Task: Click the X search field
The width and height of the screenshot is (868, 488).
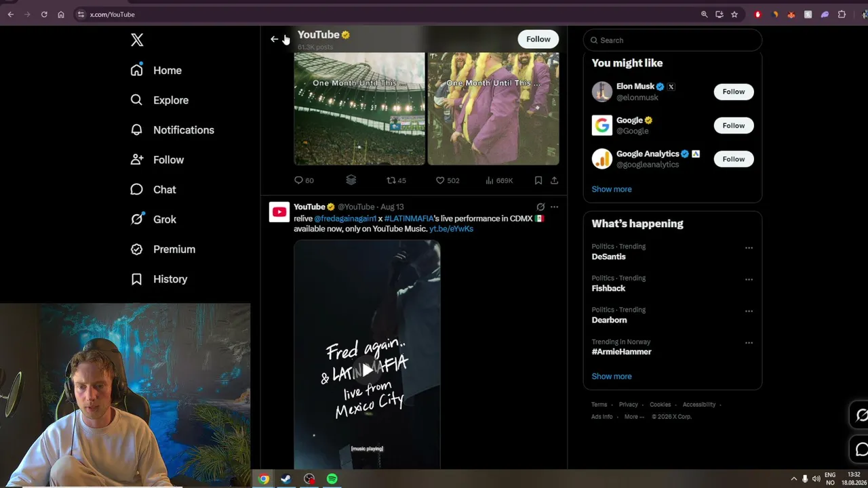Action: (x=673, y=41)
